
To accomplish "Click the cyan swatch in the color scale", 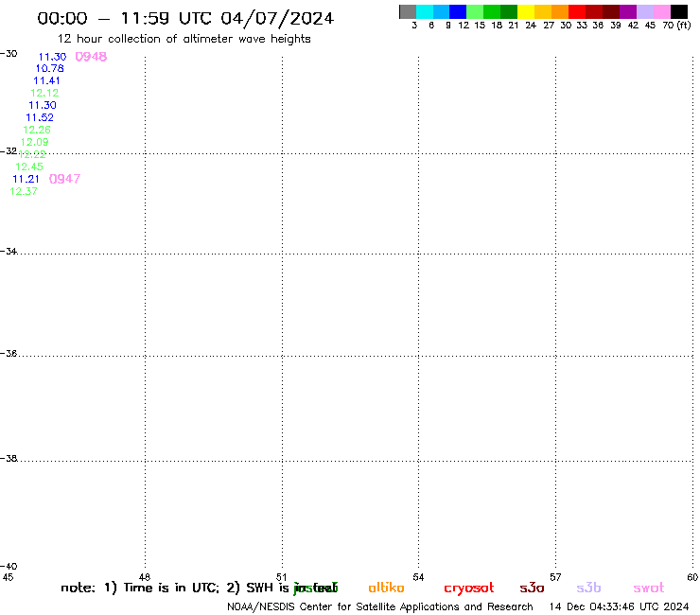I will [425, 11].
